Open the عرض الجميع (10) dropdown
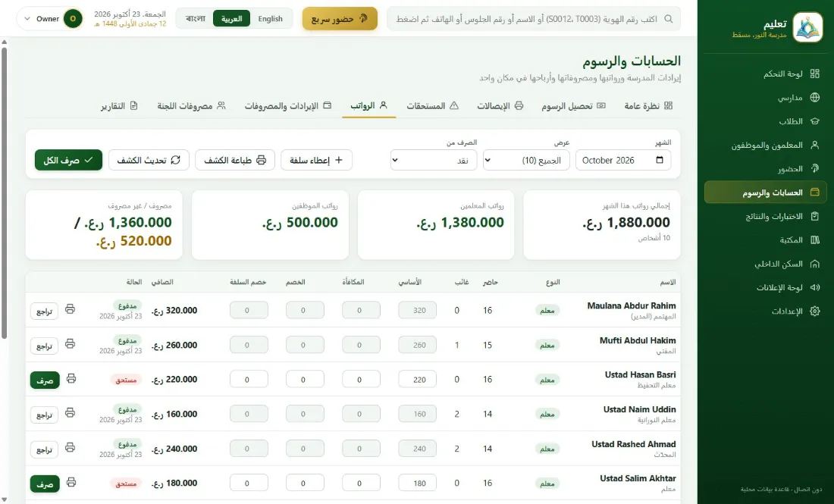The width and height of the screenshot is (834, 504). (x=526, y=160)
